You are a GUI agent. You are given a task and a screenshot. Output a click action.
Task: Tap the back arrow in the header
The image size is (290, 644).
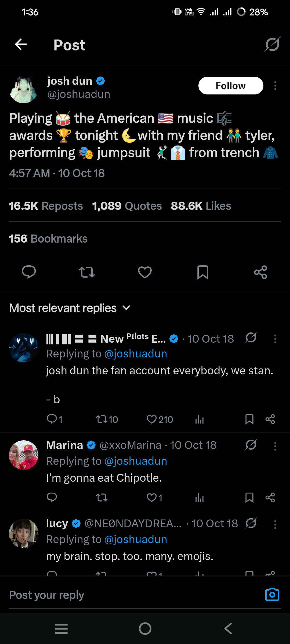tap(21, 45)
